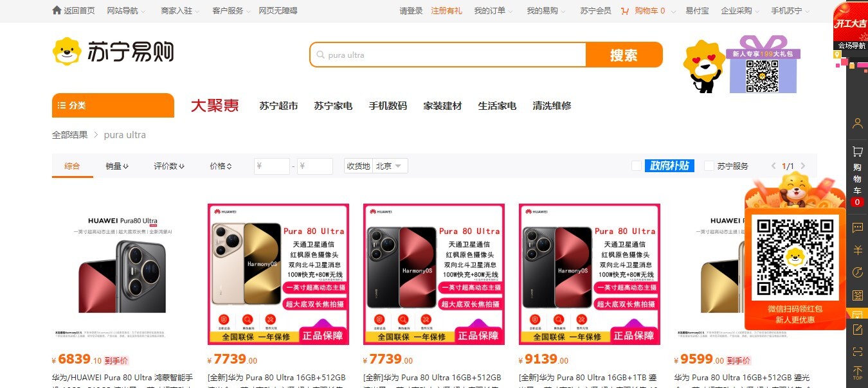Open the 手机数码 navigation item
Image resolution: width=868 pixels, height=388 pixels.
pyautogui.click(x=388, y=106)
